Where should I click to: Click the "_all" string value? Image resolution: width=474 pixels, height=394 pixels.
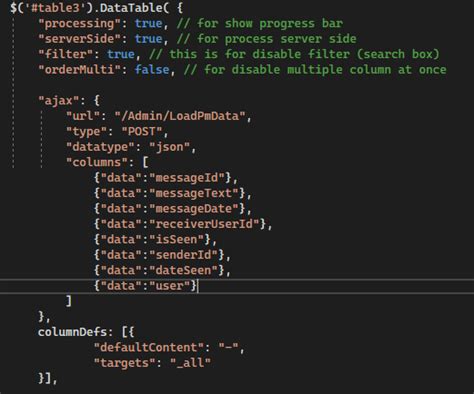click(190, 363)
